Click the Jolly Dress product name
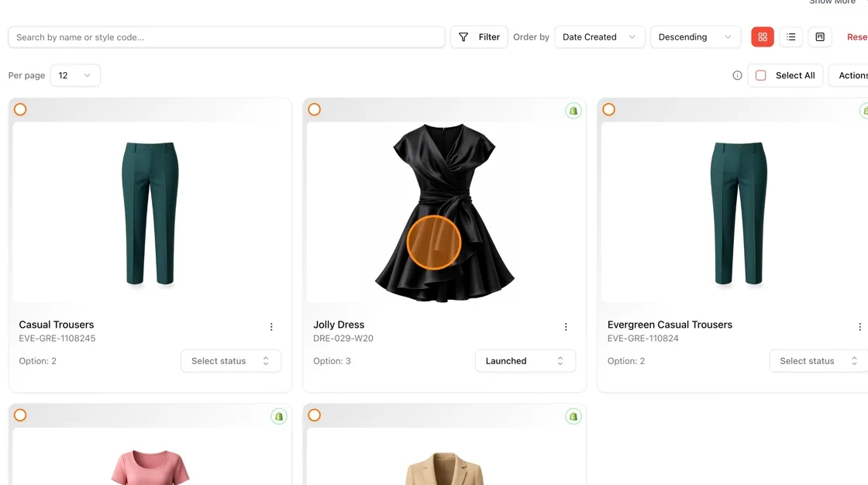 point(339,325)
